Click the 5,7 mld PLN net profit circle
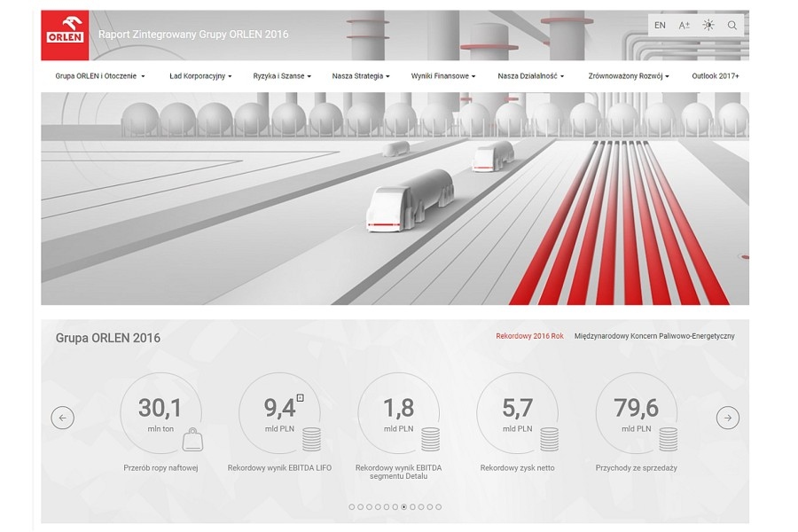798x532 pixels. [518, 413]
